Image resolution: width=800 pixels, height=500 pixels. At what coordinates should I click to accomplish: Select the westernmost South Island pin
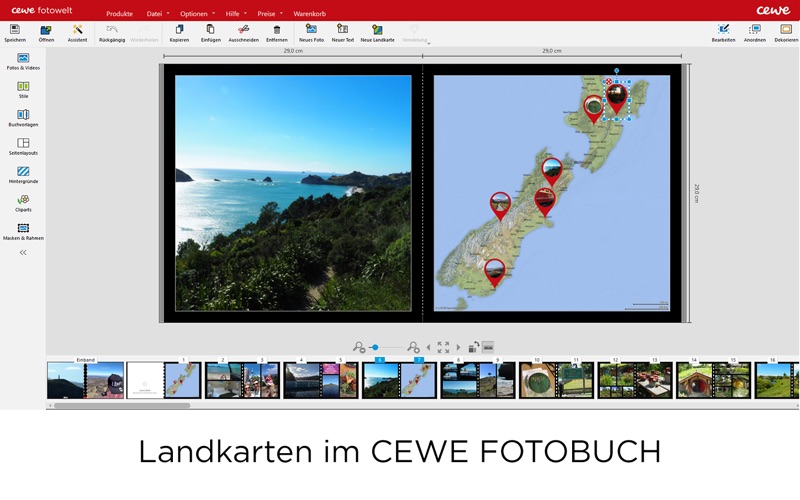pyautogui.click(x=500, y=206)
